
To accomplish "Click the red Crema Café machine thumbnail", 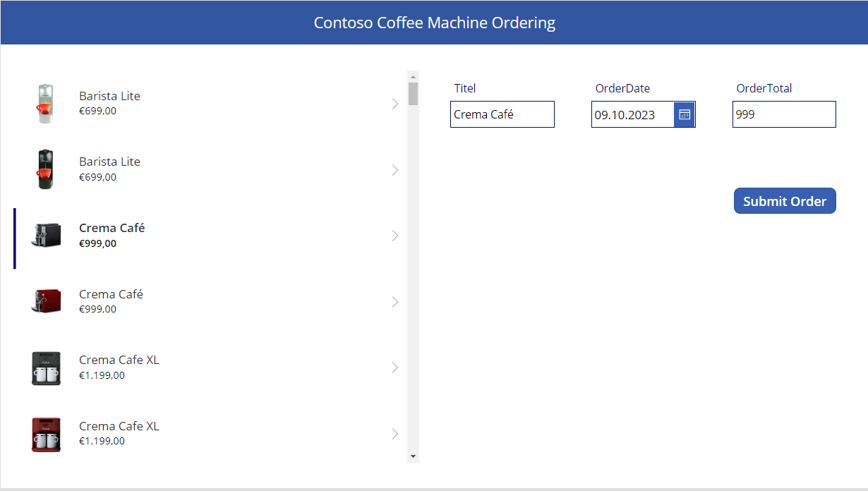I will pyautogui.click(x=46, y=301).
